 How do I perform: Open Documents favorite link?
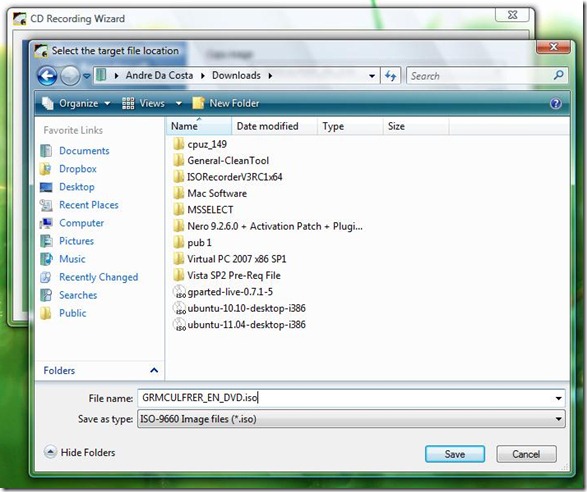coord(84,151)
